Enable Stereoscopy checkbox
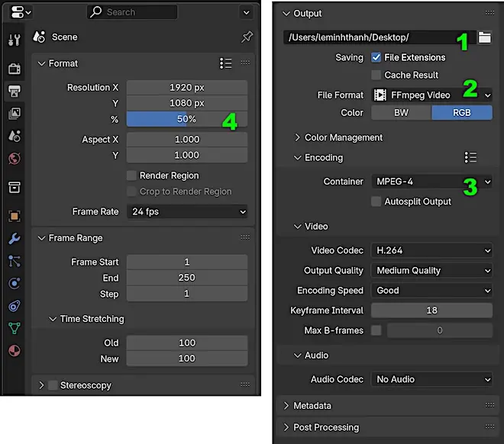The height and width of the screenshot is (444, 504). tap(53, 385)
